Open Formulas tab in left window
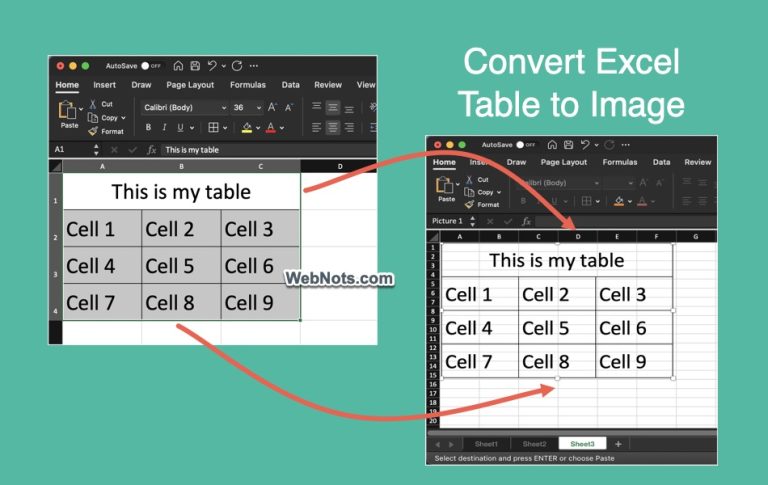This screenshot has width=768, height=485. [248, 85]
